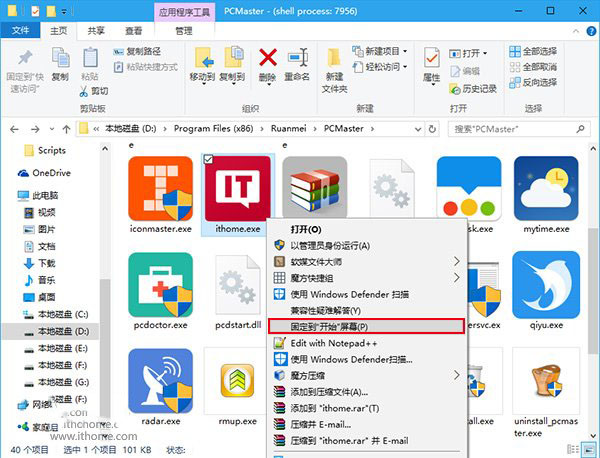The image size is (600, 458).
Task: Open the Easy access (轻松访问) dropdown
Action: [x=380, y=67]
